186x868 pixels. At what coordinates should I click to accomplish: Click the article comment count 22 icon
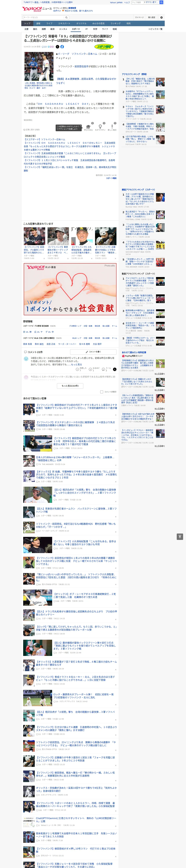coord(44,47)
